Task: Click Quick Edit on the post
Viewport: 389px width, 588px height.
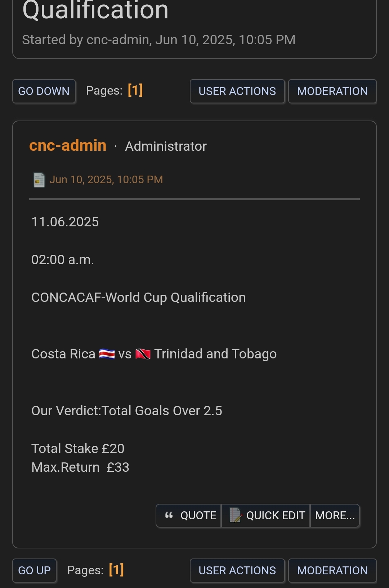Action: click(x=266, y=516)
